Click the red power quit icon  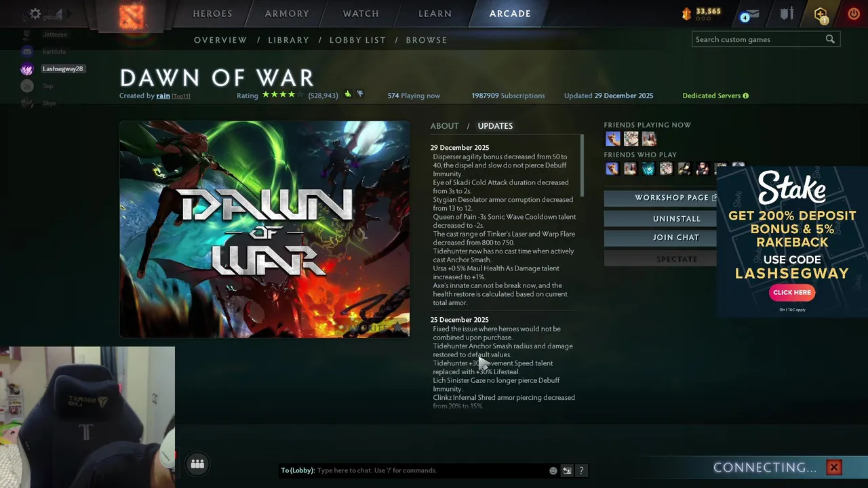[x=854, y=14]
